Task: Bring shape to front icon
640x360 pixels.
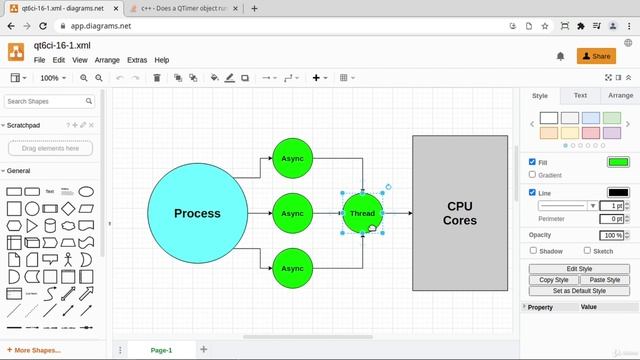Action: [x=178, y=78]
